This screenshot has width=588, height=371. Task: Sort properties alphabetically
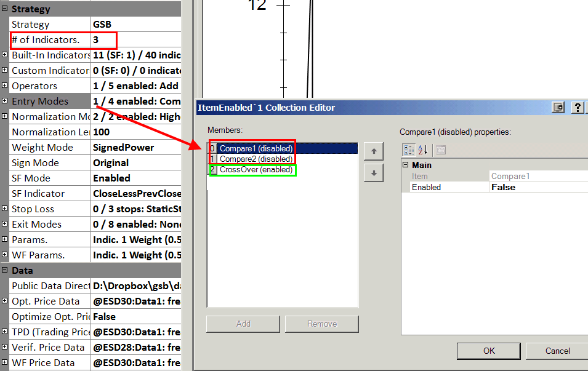point(424,150)
